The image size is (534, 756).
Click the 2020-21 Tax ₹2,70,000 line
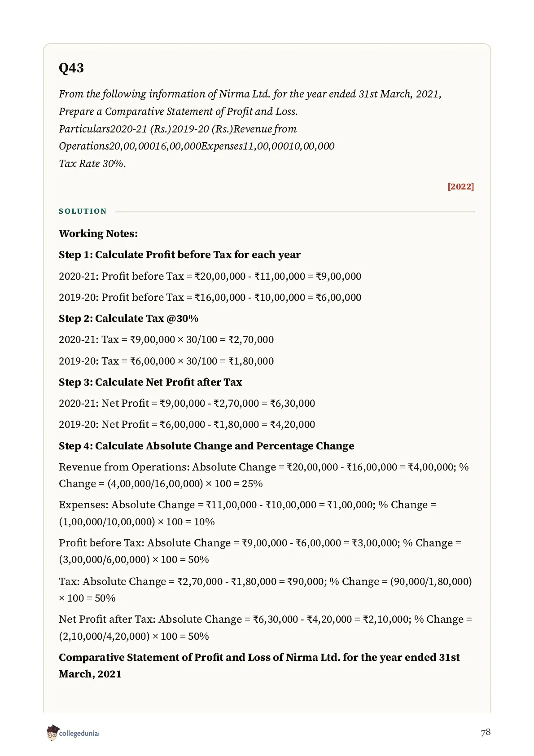click(x=166, y=339)
